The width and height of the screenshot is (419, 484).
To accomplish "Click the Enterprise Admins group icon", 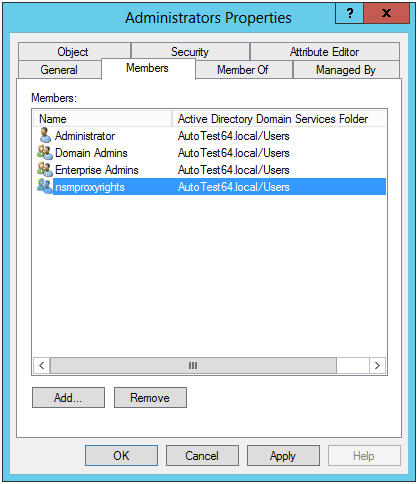I will point(45,170).
